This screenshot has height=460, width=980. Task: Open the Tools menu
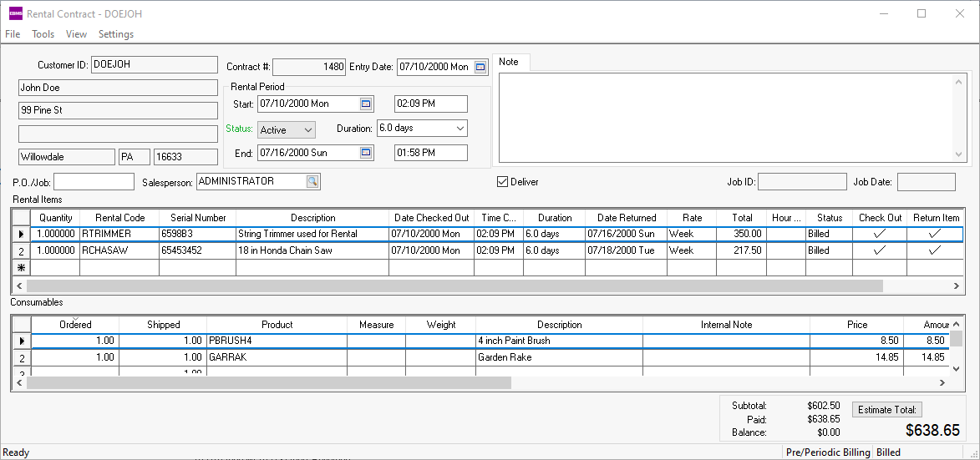43,34
